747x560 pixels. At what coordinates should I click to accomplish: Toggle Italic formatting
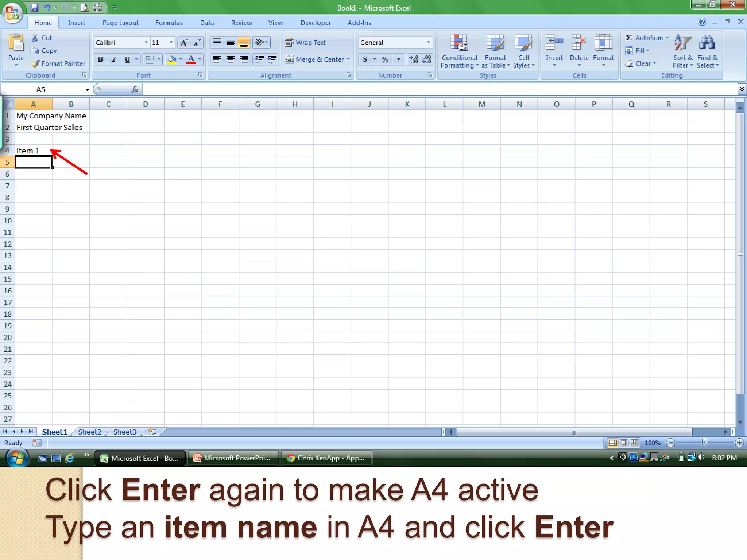pyautogui.click(x=114, y=59)
